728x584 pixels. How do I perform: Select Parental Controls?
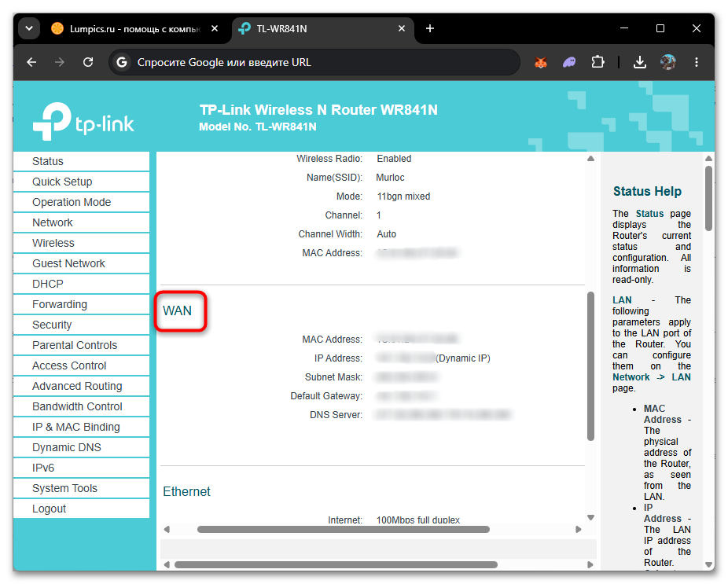coord(81,345)
